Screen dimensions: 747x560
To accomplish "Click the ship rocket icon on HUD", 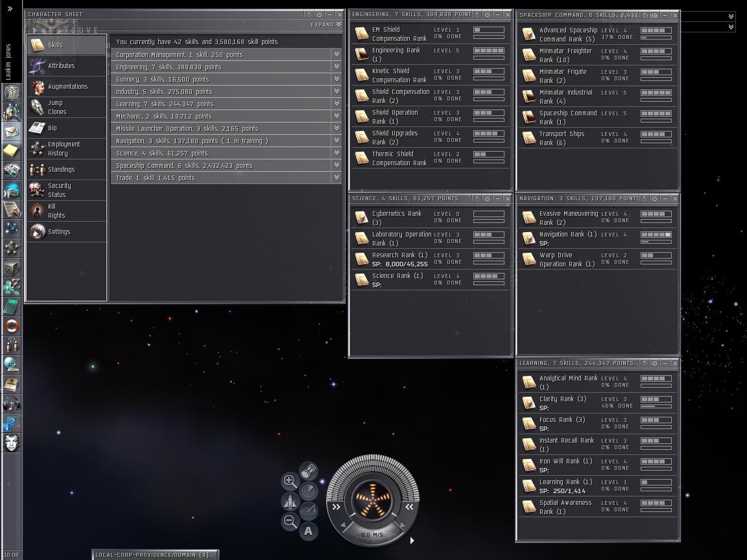I will 290,501.
